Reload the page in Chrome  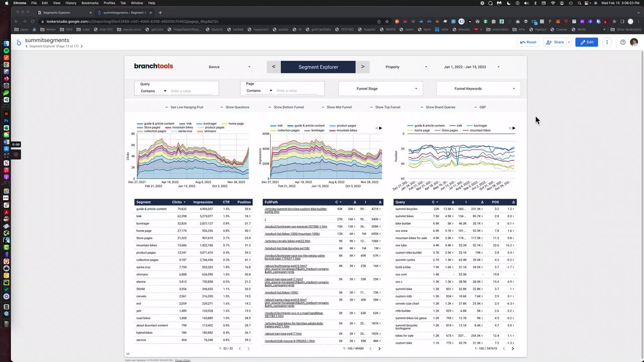coord(33,22)
